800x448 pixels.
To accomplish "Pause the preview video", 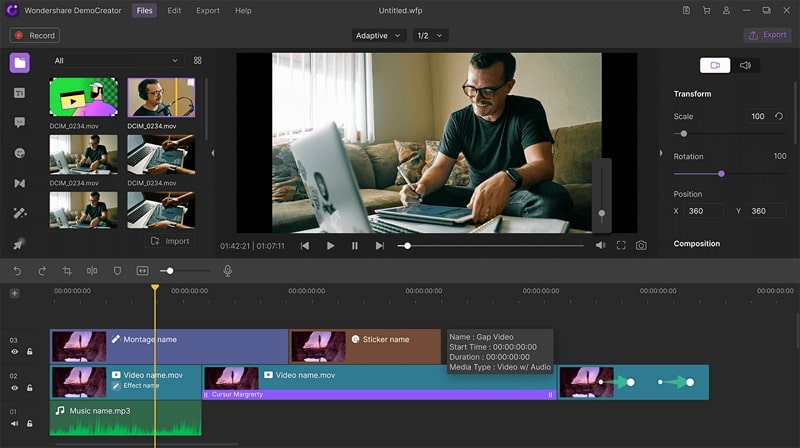I will coord(355,245).
